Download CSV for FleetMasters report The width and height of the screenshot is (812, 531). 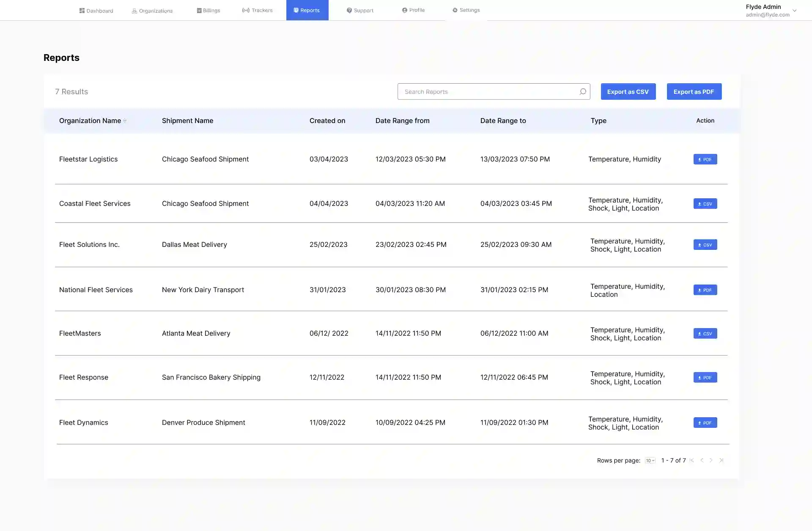705,334
